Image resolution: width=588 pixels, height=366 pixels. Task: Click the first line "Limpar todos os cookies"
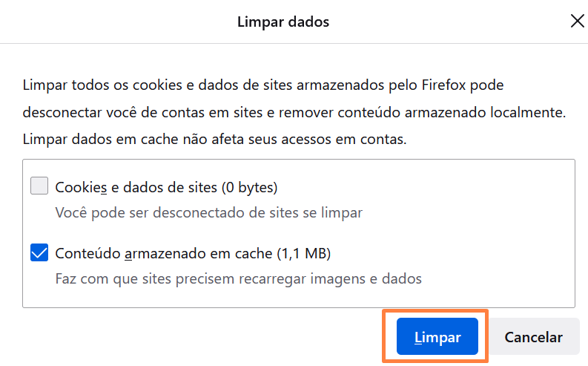click(x=263, y=85)
